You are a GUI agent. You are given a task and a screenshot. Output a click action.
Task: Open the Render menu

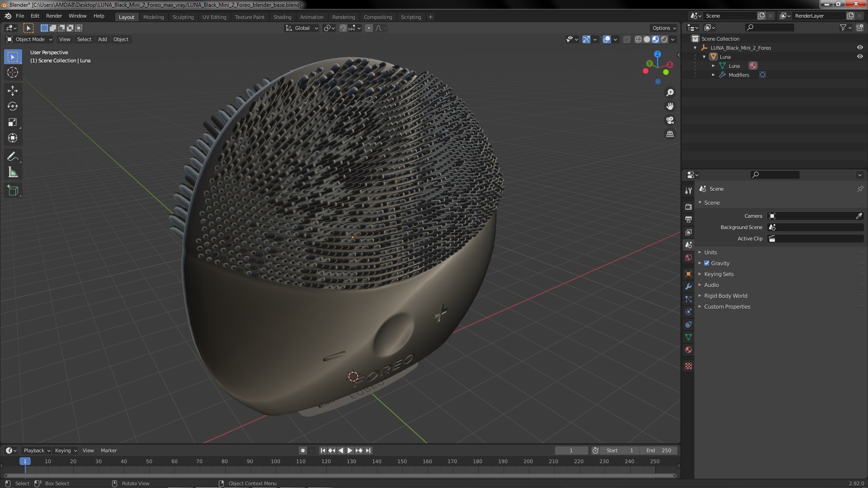click(x=54, y=16)
